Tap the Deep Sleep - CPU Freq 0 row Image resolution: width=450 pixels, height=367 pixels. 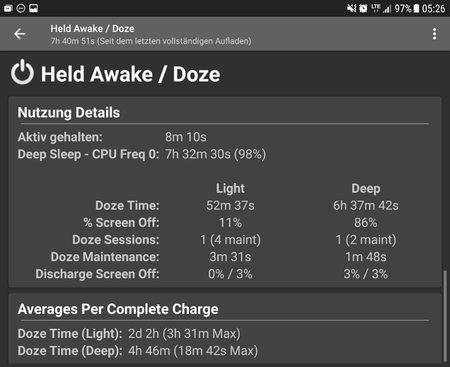coord(142,154)
